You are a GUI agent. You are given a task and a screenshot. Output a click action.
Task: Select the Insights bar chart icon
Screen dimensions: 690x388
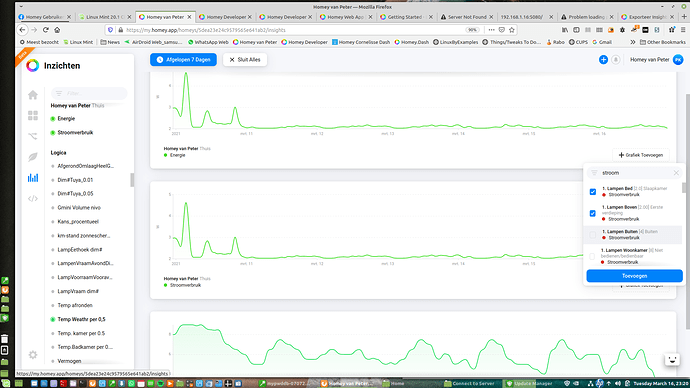point(33,178)
